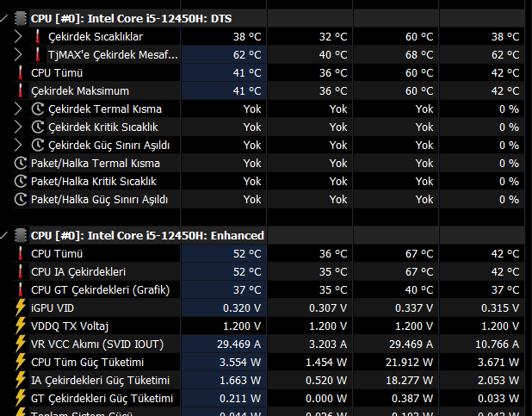
Task: Click the clock icon beside Paket/Halka Güç Sınırı Aşıldı
Action: tap(21, 199)
